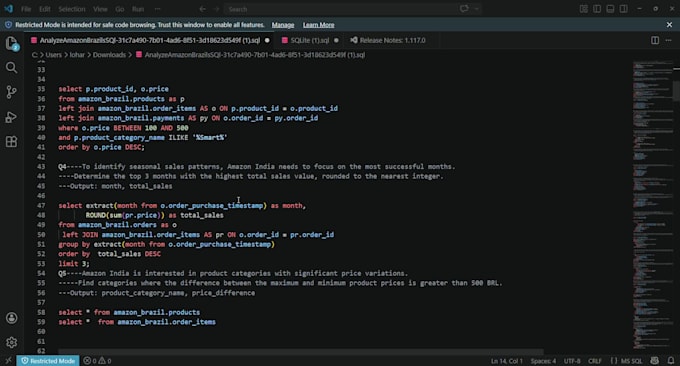Open the Learn More link

[318, 25]
